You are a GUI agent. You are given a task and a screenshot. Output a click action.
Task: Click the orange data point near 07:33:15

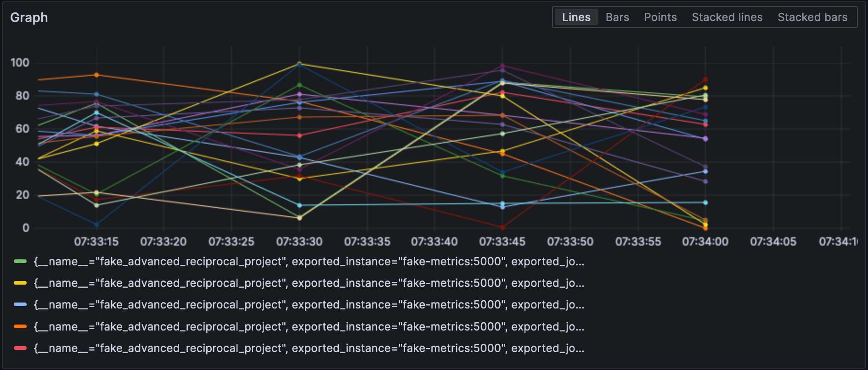[x=96, y=75]
